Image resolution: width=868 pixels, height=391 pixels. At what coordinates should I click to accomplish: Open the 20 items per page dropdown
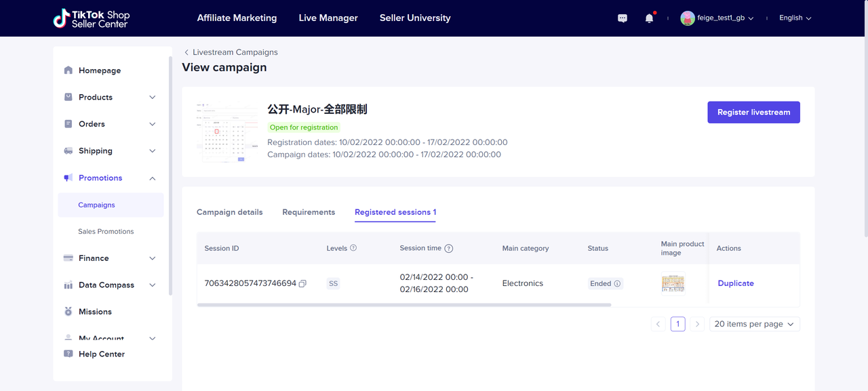click(x=754, y=324)
